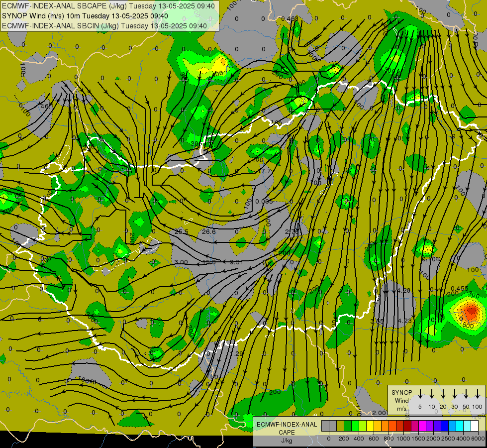Click the red CAPE maximum core on map

pyautogui.click(x=471, y=310)
